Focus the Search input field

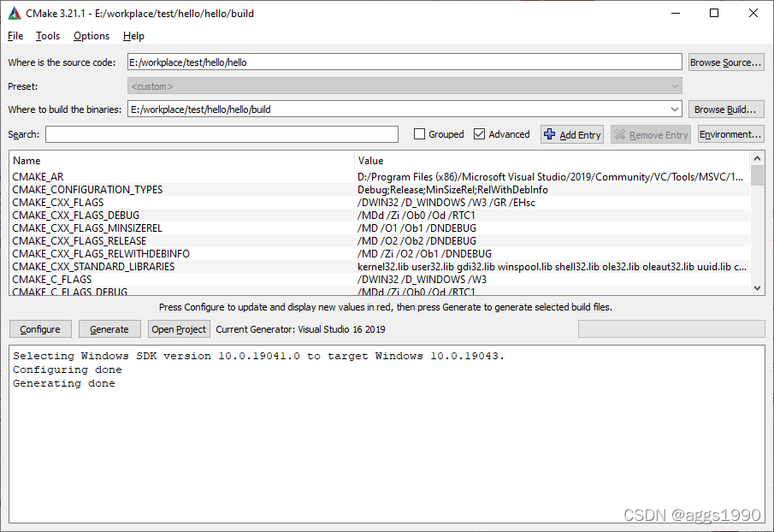222,134
